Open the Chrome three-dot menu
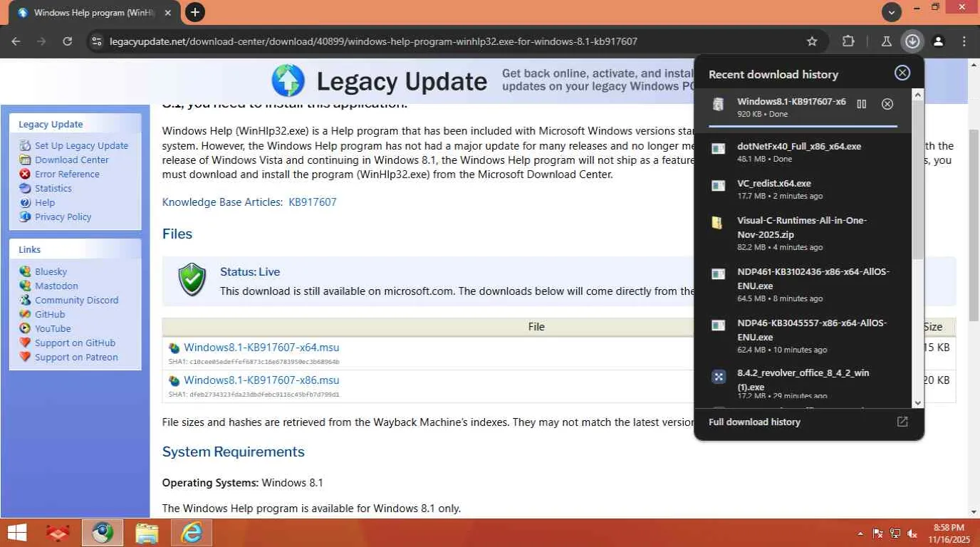This screenshot has height=547, width=980. pyautogui.click(x=964, y=41)
